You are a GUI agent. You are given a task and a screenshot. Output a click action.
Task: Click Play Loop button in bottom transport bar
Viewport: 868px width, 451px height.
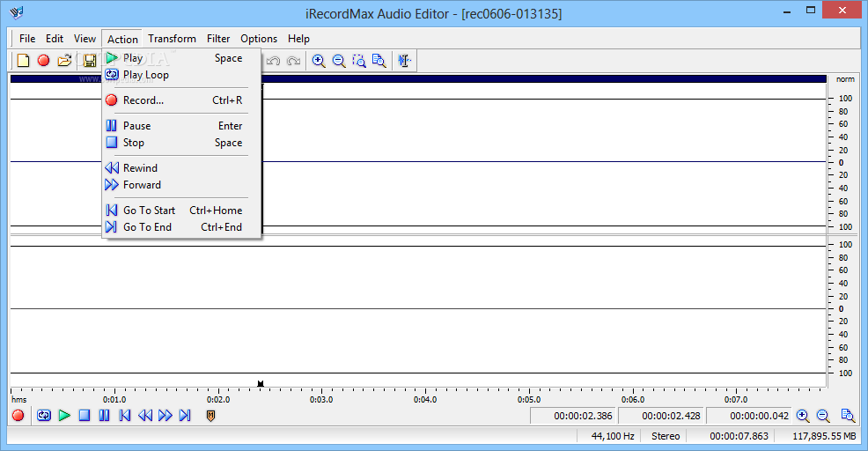(44, 415)
